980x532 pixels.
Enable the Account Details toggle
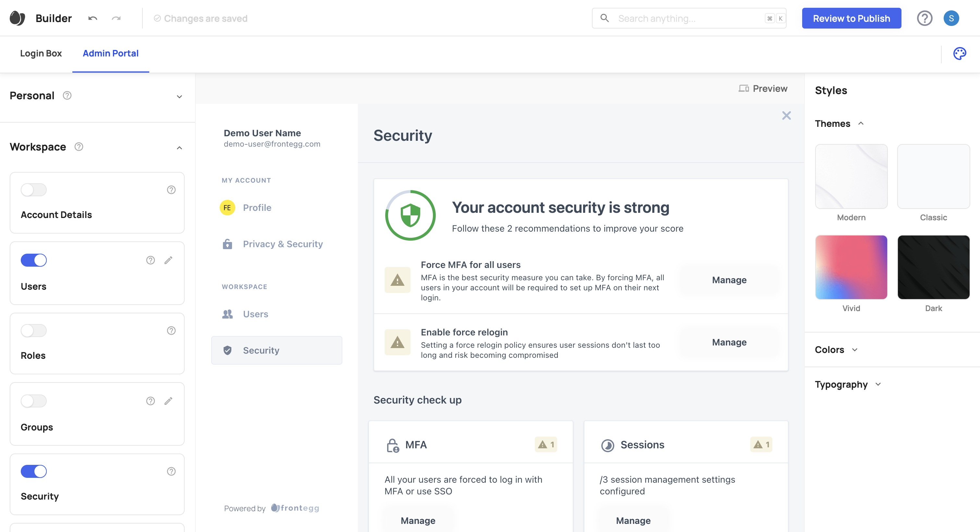click(x=34, y=190)
